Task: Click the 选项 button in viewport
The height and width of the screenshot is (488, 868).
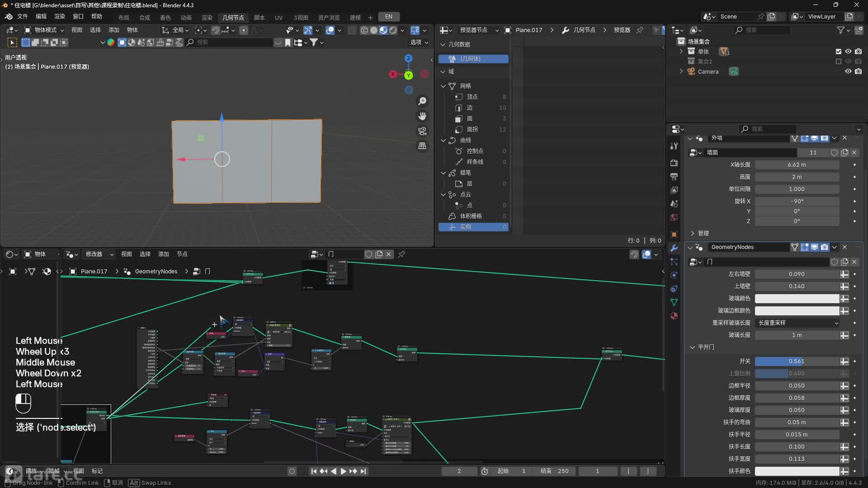Action: pos(419,42)
